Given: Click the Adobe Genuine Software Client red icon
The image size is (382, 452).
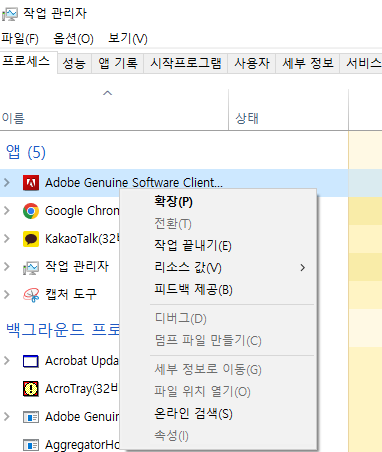Looking at the screenshot, I should (x=31, y=183).
